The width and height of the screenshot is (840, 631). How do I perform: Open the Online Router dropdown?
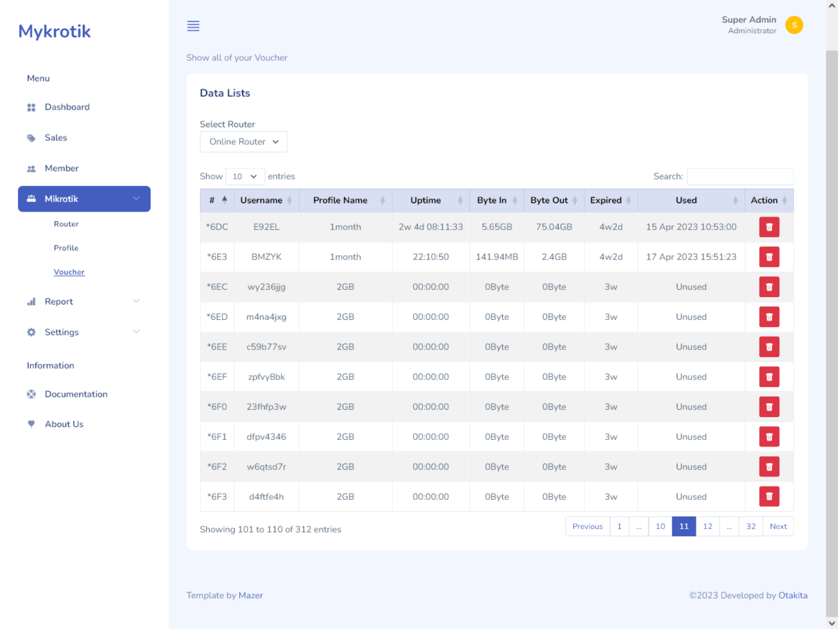[x=243, y=141]
